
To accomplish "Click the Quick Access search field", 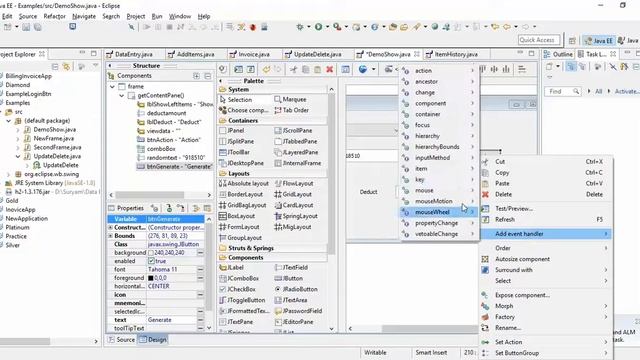I will [x=539, y=40].
